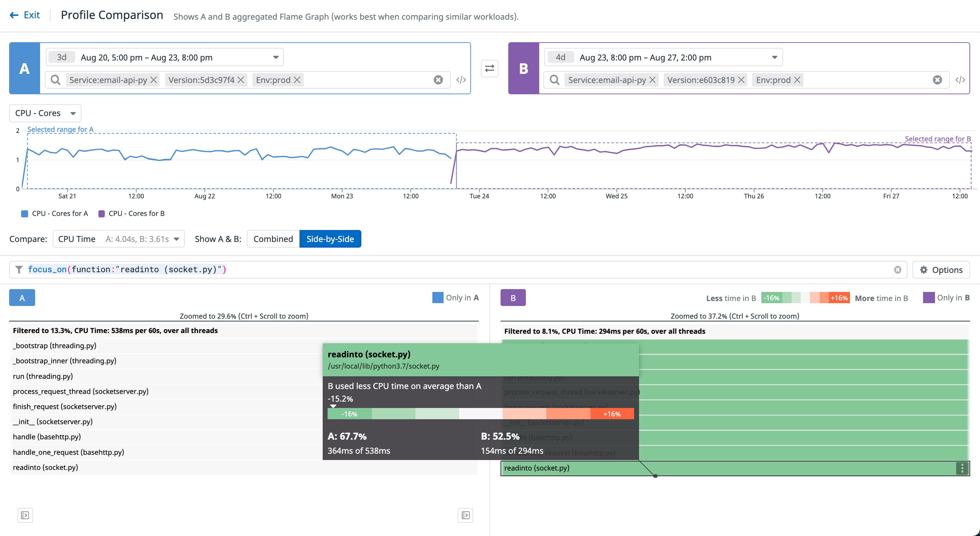Image resolution: width=980 pixels, height=536 pixels.
Task: Toggle the CPU - Cores for A legend item
Action: [x=55, y=213]
